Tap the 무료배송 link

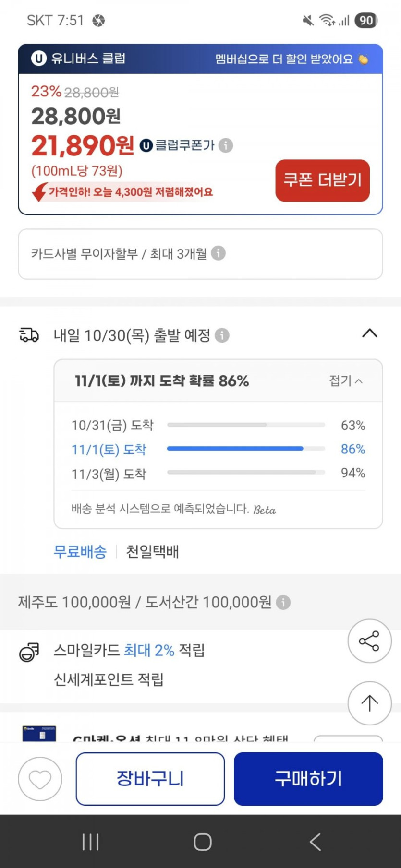tap(80, 552)
